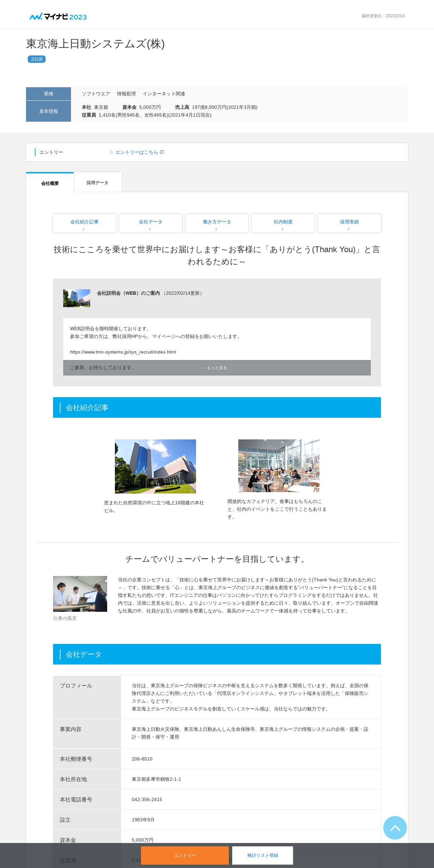Click the phone number 042-356-2415

[x=147, y=799]
